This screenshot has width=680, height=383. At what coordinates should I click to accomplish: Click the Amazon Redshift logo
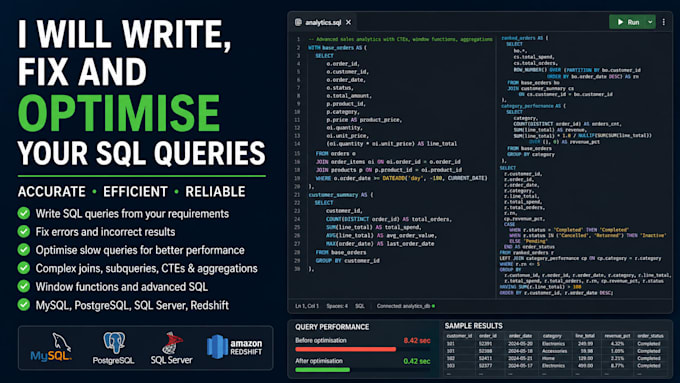coord(235,346)
